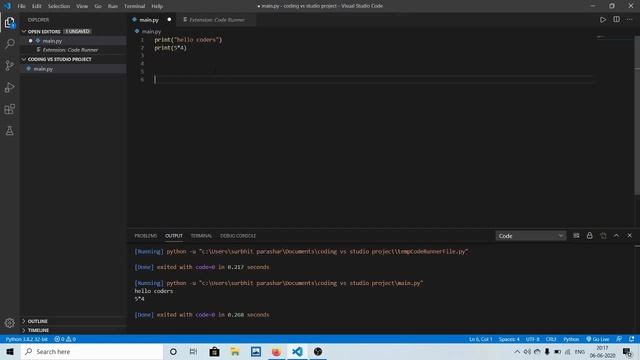Open the Edit menu
The image size is (640, 360).
(x=37, y=6)
